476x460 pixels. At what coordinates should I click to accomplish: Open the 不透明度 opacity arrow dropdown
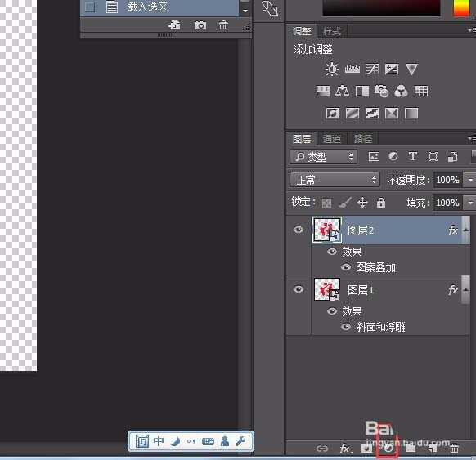pyautogui.click(x=470, y=180)
